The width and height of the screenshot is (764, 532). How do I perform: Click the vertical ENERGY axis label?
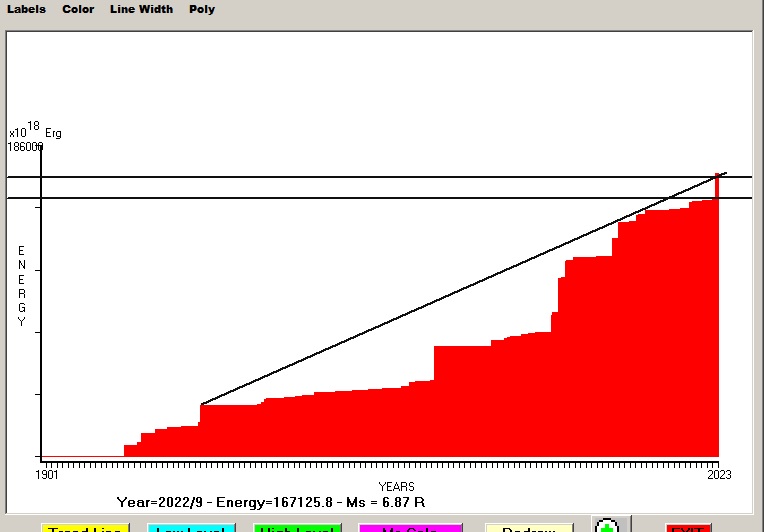click(21, 285)
